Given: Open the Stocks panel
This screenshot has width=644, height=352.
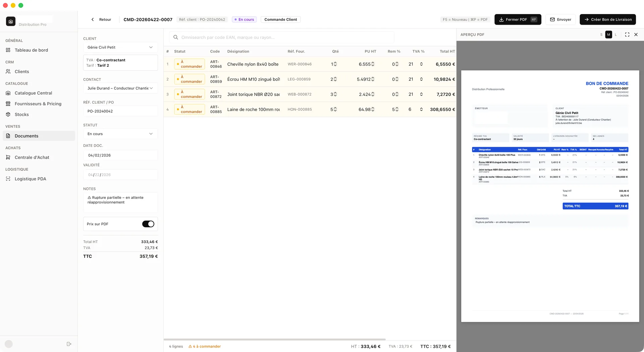Looking at the screenshot, I should pos(22,114).
